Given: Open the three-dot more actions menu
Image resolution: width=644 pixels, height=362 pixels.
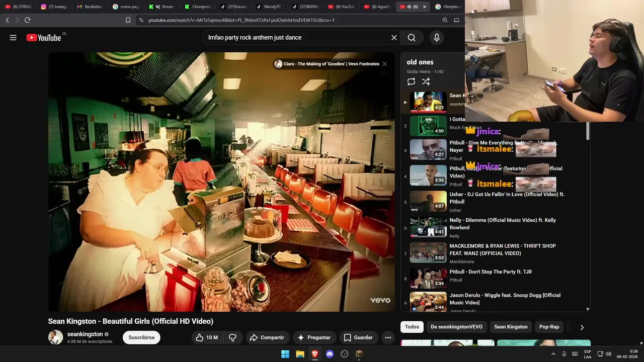Looking at the screenshot, I should tap(388, 337).
